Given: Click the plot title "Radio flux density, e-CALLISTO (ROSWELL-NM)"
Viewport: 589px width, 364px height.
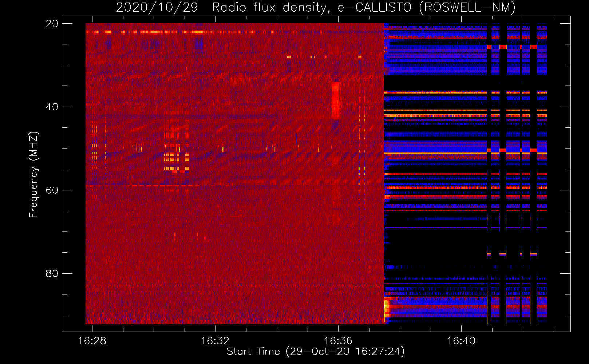Looking at the screenshot, I should tap(364, 7).
